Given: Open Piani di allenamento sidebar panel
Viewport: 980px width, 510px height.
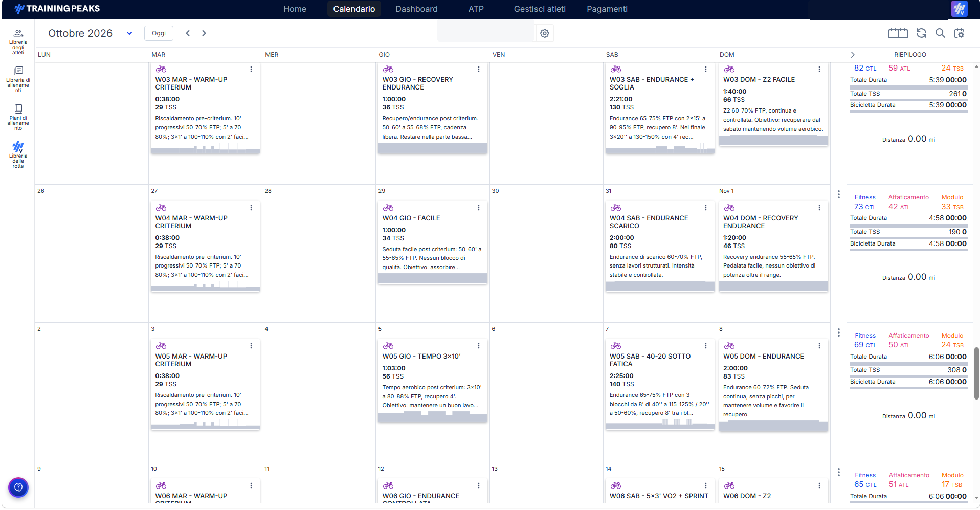Looking at the screenshot, I should 18,117.
